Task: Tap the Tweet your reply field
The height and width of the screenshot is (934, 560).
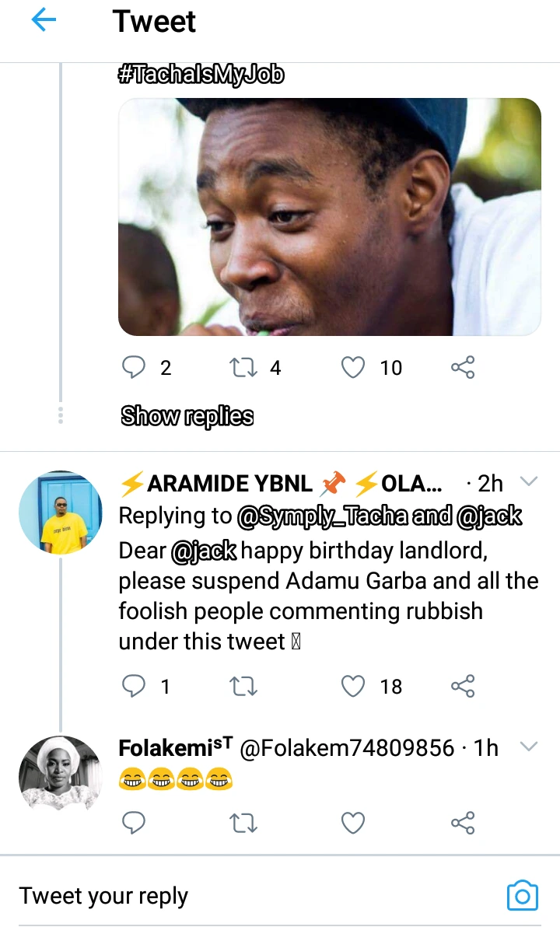Action: coord(233,896)
